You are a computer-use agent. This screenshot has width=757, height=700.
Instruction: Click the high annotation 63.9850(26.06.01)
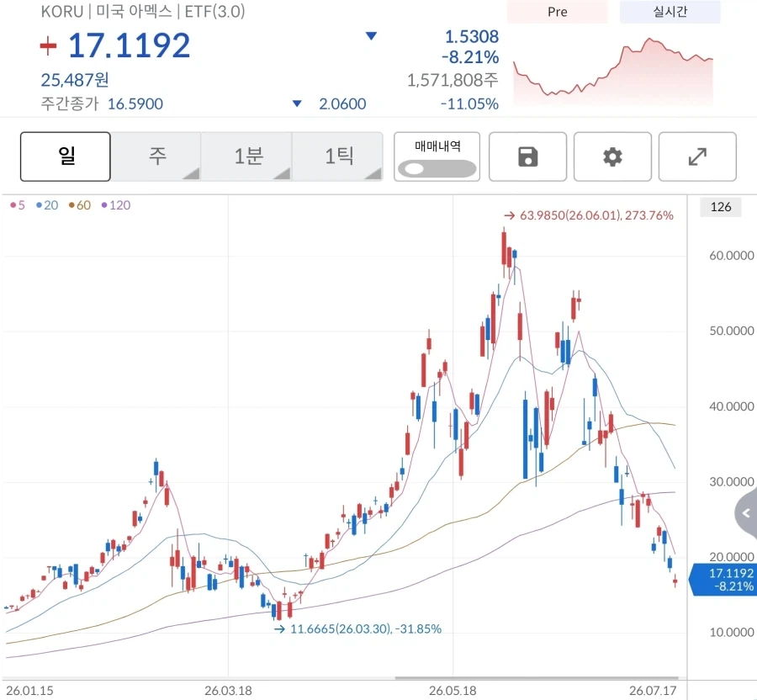click(x=589, y=215)
